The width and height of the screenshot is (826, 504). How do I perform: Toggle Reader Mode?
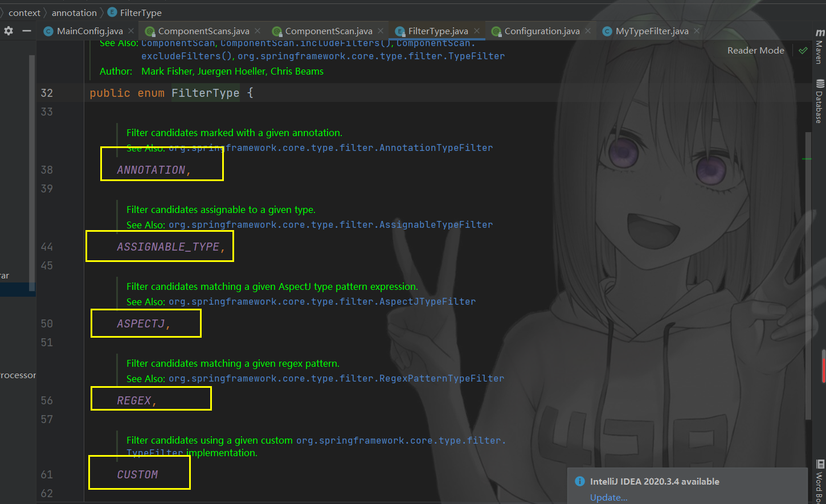point(755,50)
